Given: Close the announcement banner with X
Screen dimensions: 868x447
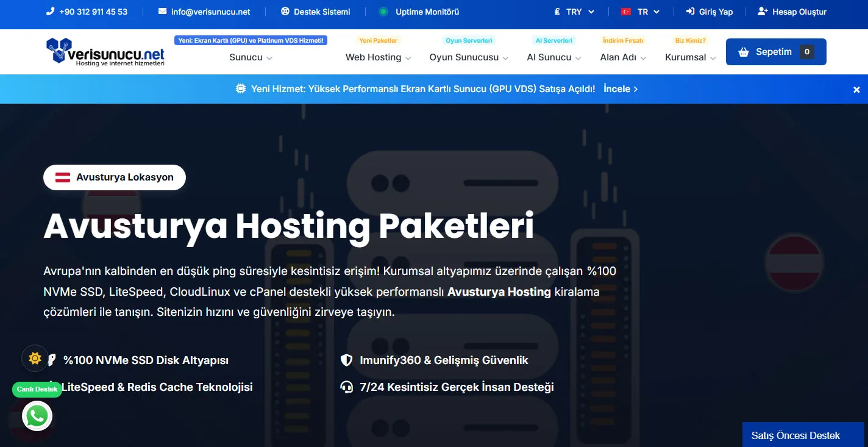Looking at the screenshot, I should click(x=856, y=90).
